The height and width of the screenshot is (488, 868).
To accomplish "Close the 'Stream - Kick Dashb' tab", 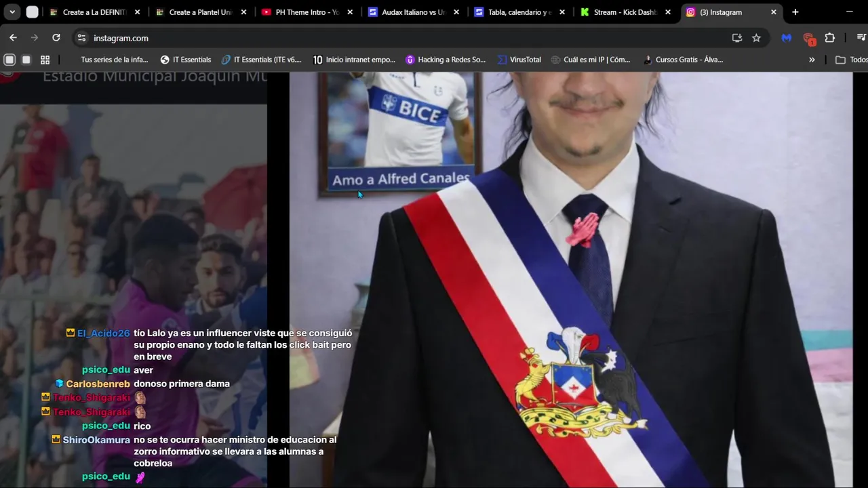I will tap(668, 12).
